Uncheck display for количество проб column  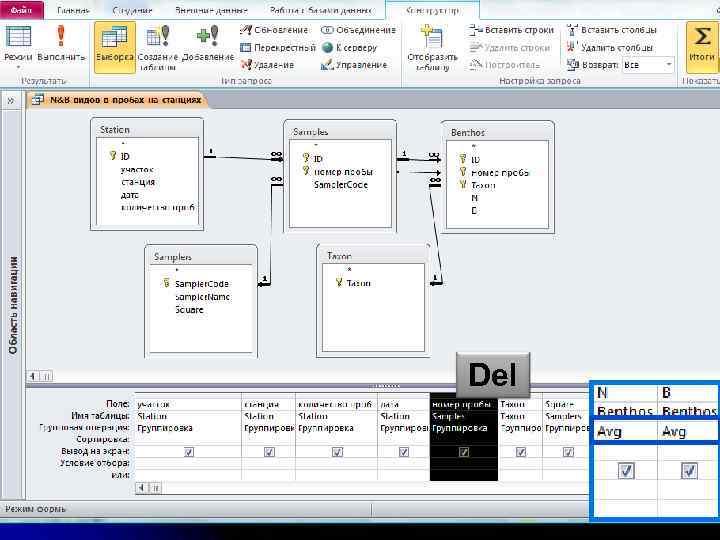337,452
